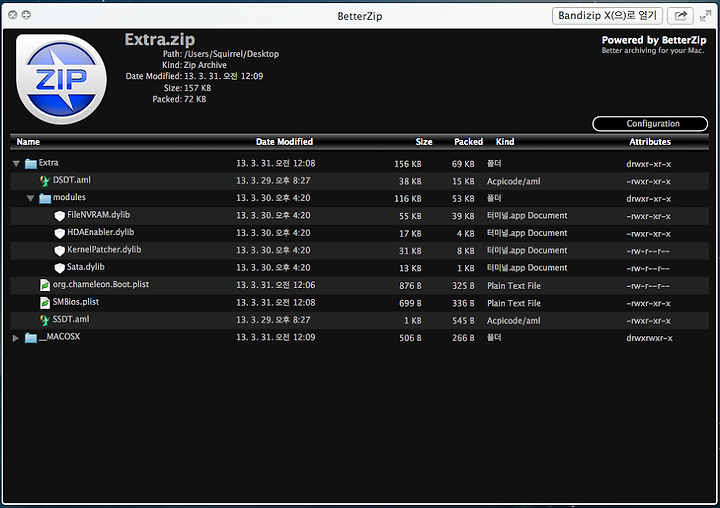Click Plain Text File kind of SMBios.plist

tap(514, 304)
